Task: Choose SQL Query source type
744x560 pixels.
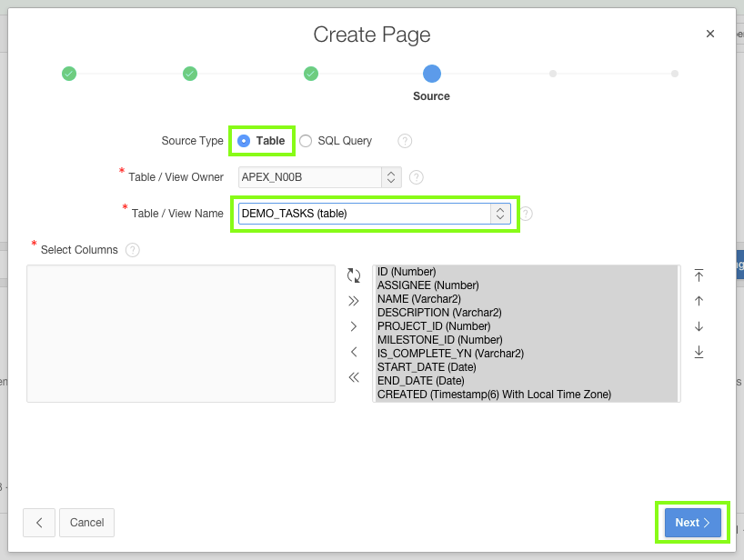Action: coord(306,141)
